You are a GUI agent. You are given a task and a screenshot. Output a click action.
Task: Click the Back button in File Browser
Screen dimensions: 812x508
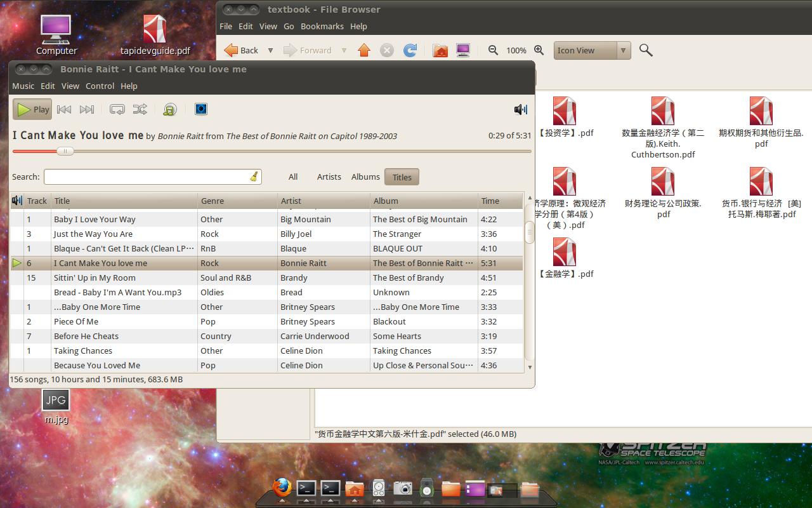[242, 50]
